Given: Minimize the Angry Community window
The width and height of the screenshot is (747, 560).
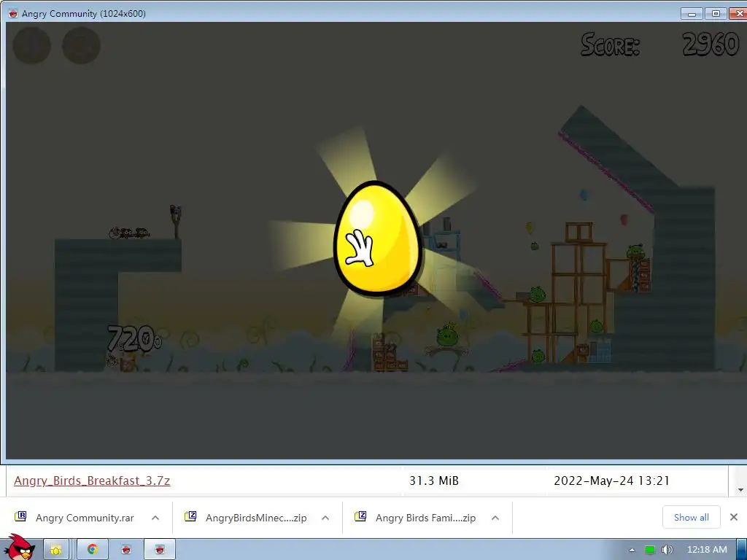Looking at the screenshot, I should tap(692, 13).
